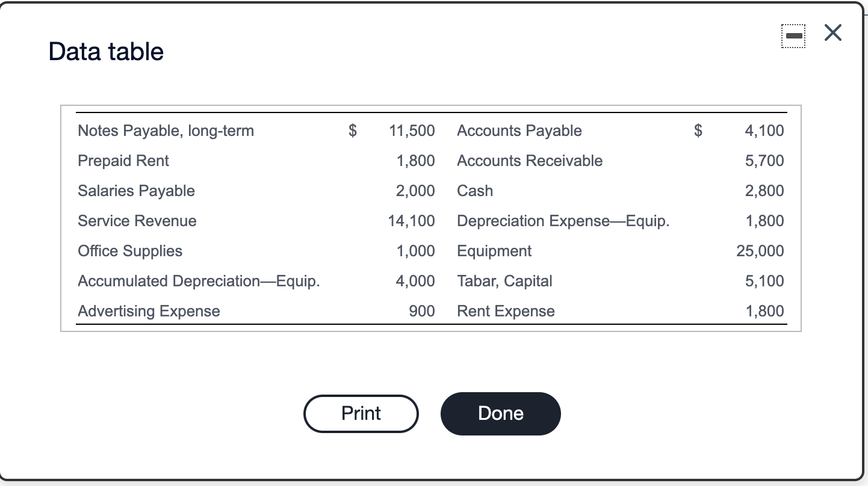The image size is (868, 486).
Task: Click the minimize icon top right
Action: (x=793, y=35)
